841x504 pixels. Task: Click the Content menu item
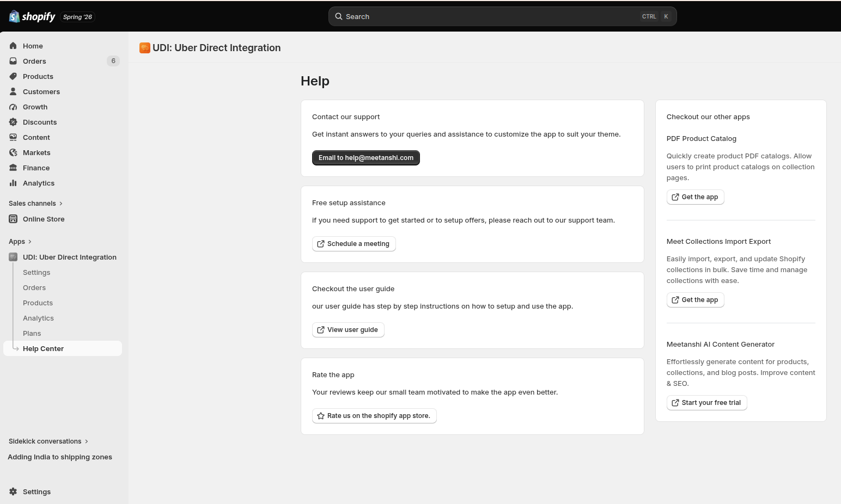63,137
